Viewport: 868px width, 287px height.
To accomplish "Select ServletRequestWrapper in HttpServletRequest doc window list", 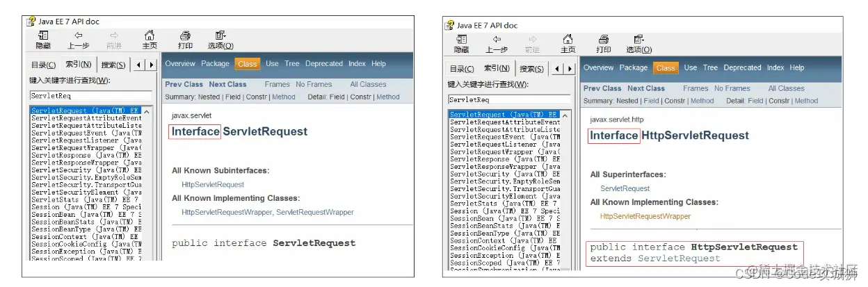I will click(x=505, y=151).
